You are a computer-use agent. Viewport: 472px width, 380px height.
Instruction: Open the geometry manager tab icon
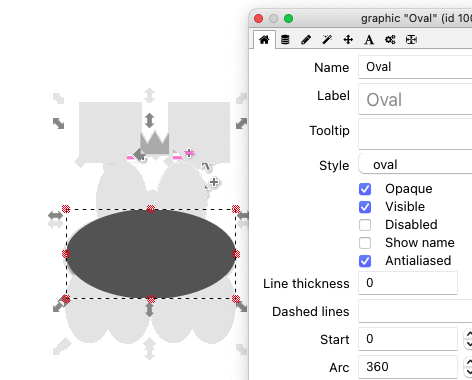pos(411,40)
